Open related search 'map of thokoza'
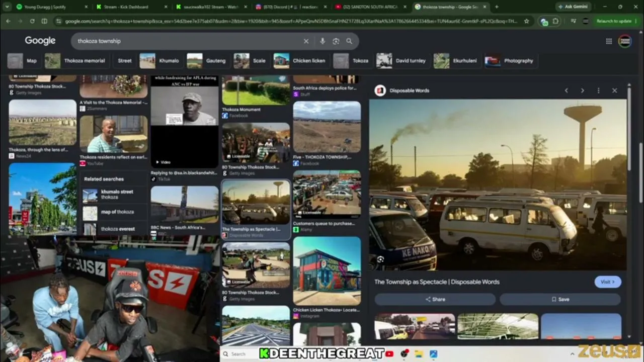The image size is (644, 362). tap(115, 212)
